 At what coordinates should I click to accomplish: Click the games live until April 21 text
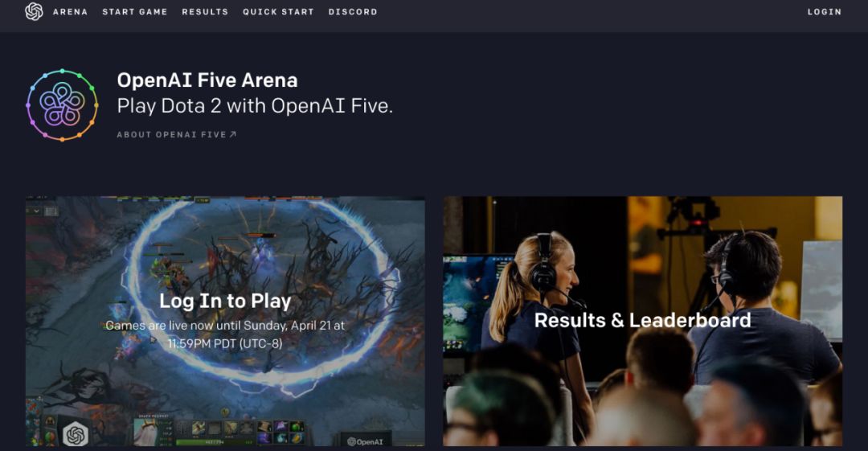tap(225, 334)
